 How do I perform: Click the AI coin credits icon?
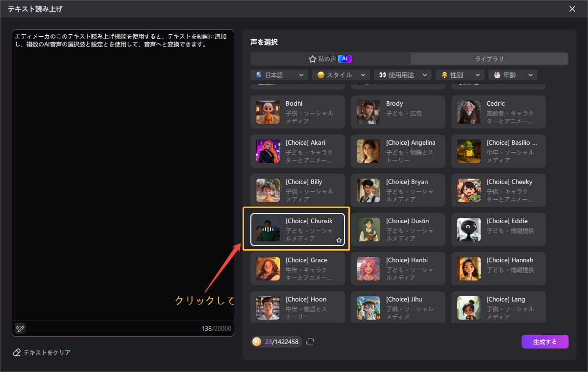pyautogui.click(x=257, y=342)
